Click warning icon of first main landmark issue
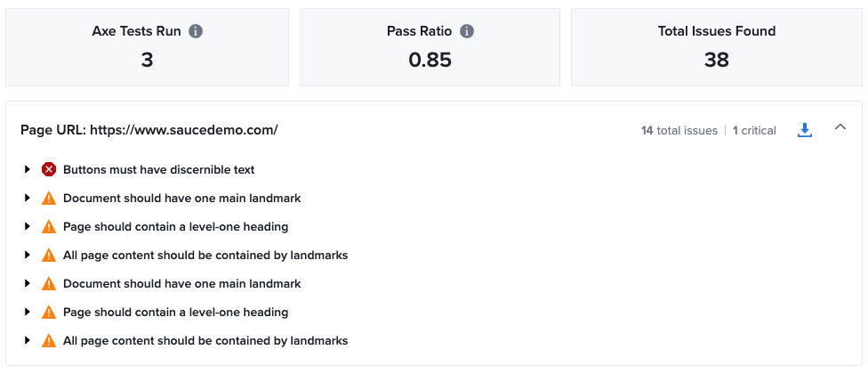This screenshot has width=868, height=374. coord(49,198)
